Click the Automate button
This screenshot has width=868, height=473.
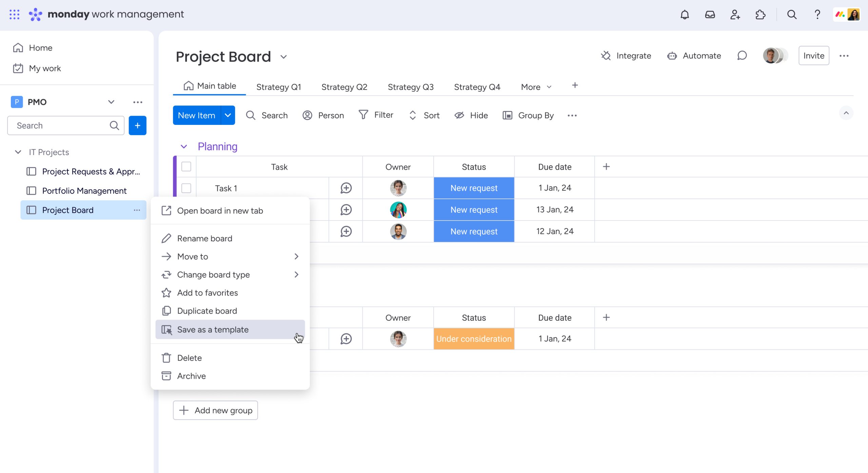click(694, 56)
